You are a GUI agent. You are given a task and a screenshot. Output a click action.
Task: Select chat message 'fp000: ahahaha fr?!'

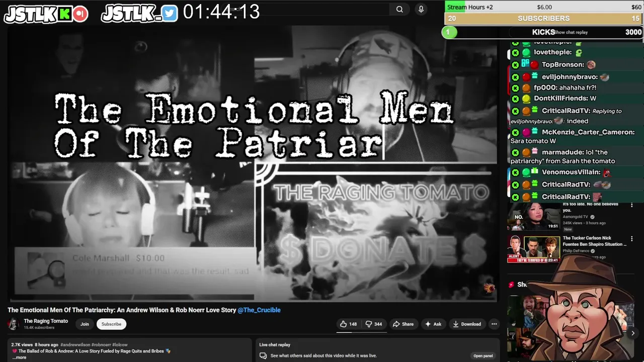[x=565, y=87]
